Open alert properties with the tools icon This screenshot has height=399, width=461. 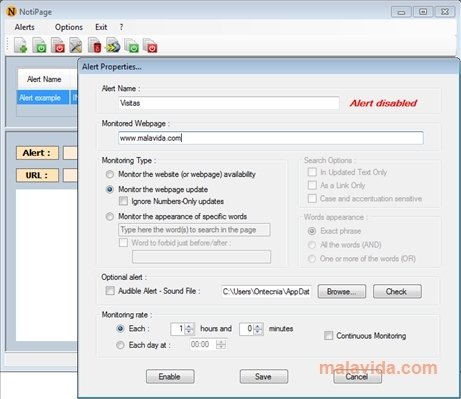pyautogui.click(x=76, y=45)
